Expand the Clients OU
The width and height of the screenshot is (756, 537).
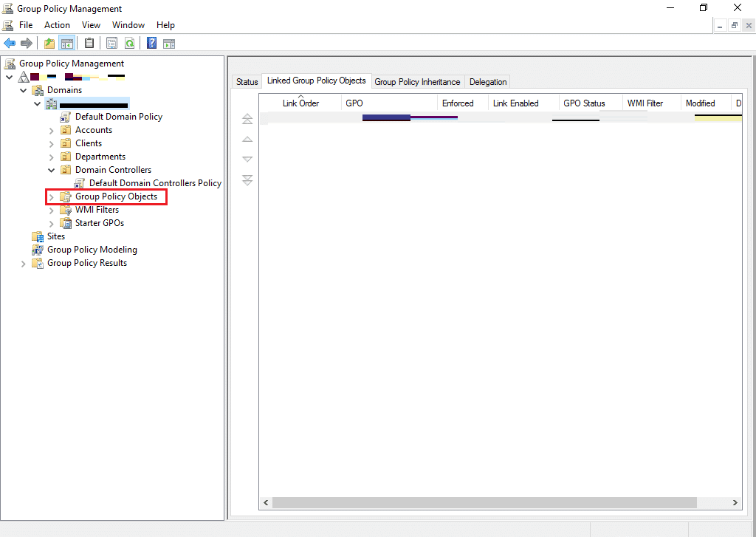tap(51, 143)
